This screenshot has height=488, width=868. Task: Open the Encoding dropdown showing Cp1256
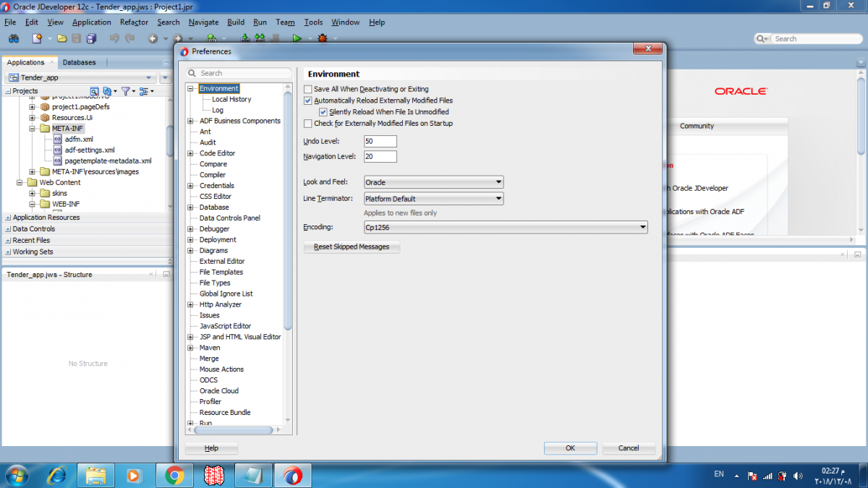(505, 228)
